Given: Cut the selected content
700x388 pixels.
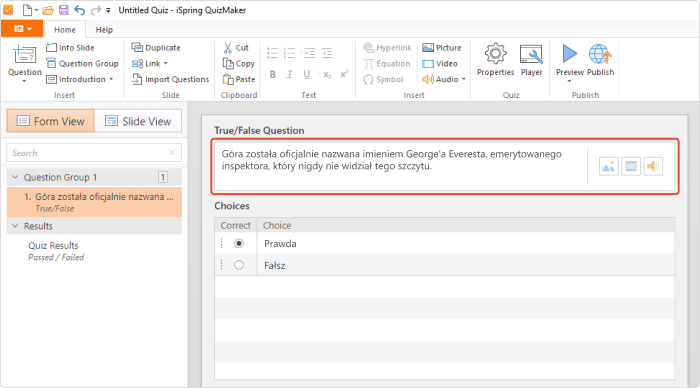Looking at the screenshot, I should click(236, 47).
